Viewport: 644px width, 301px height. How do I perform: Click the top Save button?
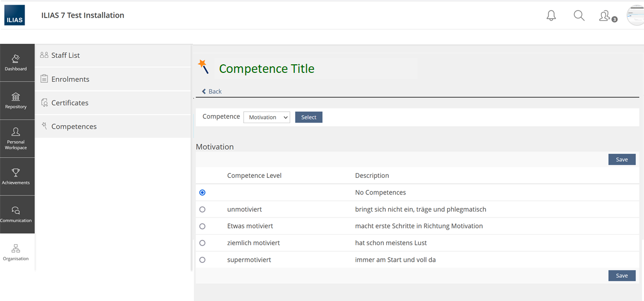coord(621,159)
